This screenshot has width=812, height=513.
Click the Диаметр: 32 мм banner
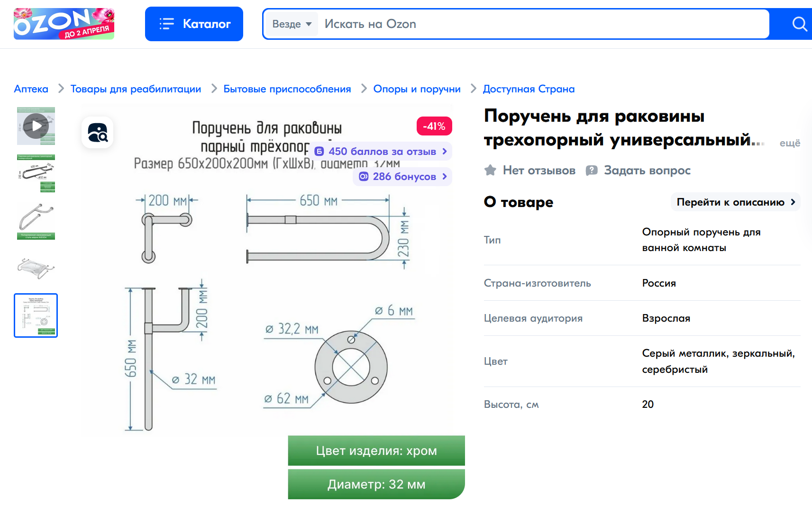[376, 484]
